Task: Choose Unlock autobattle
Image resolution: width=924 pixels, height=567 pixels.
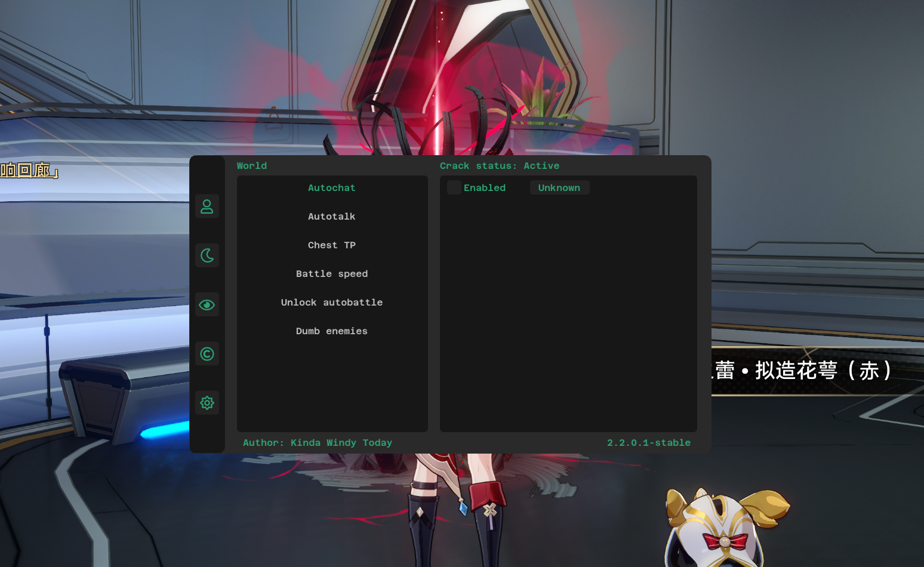Action: click(331, 302)
